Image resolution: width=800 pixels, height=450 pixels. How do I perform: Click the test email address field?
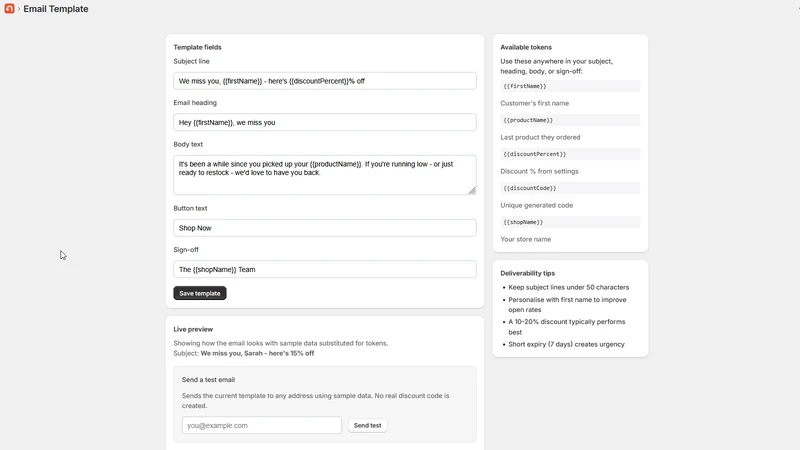[x=262, y=426]
